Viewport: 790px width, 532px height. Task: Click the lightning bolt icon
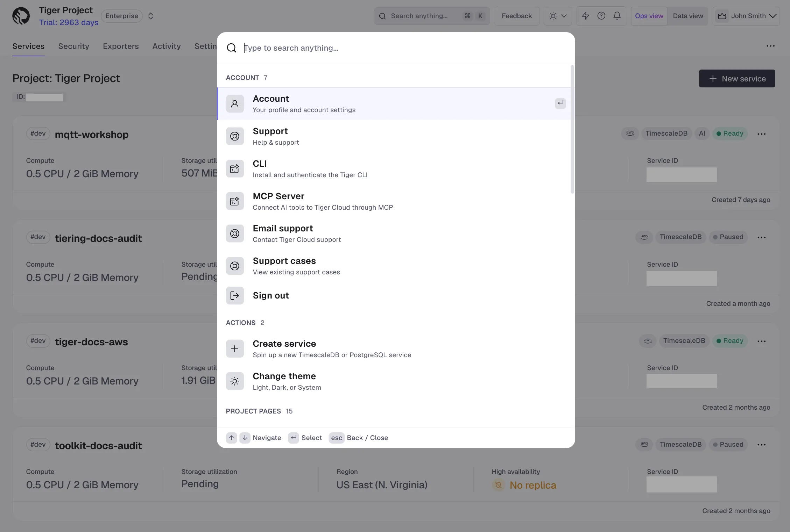pyautogui.click(x=586, y=16)
